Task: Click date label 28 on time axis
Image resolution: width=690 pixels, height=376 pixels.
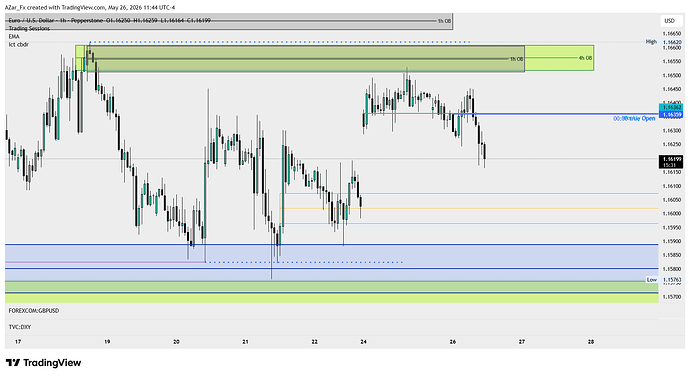Action: 591,342
